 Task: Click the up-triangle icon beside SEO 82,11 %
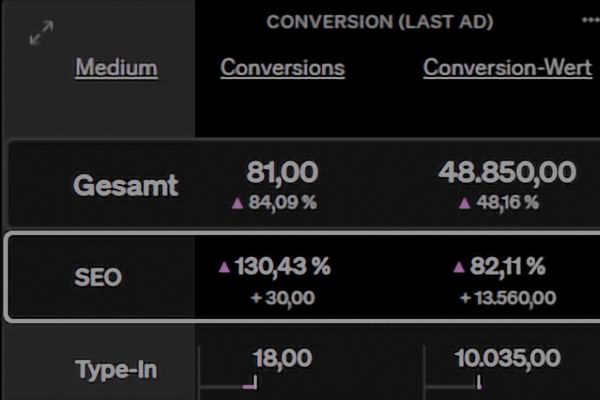[x=459, y=267]
